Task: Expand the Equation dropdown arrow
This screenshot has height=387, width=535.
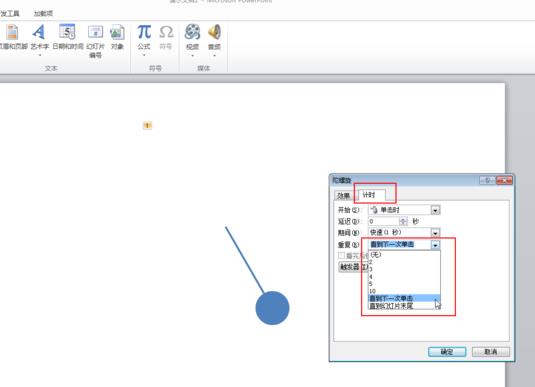Action: (144, 55)
